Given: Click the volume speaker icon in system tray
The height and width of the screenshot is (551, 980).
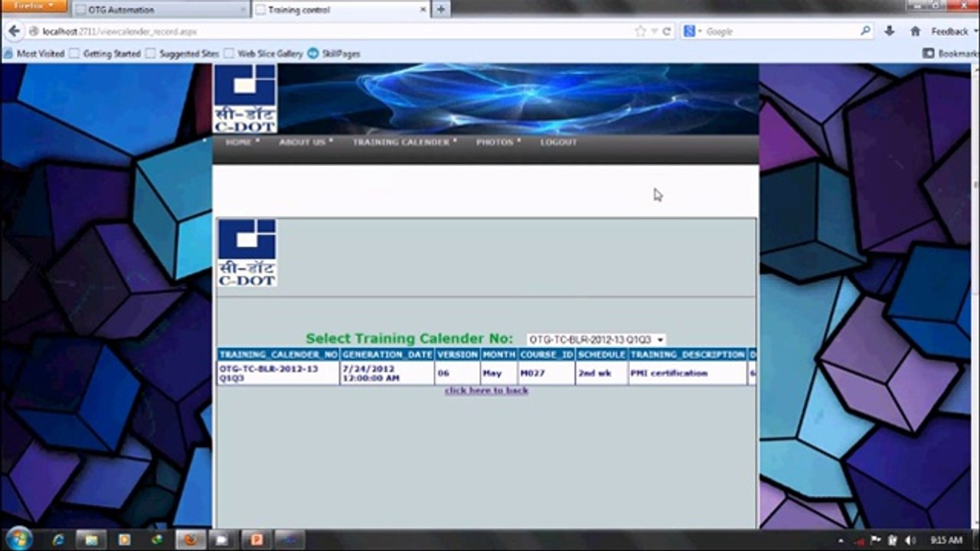Looking at the screenshot, I should coord(910,540).
